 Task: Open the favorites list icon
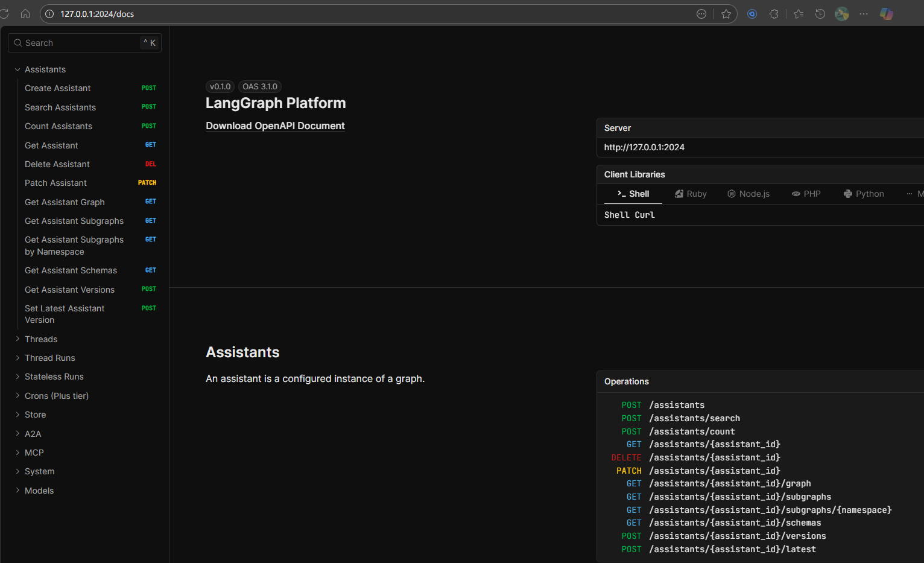(799, 14)
